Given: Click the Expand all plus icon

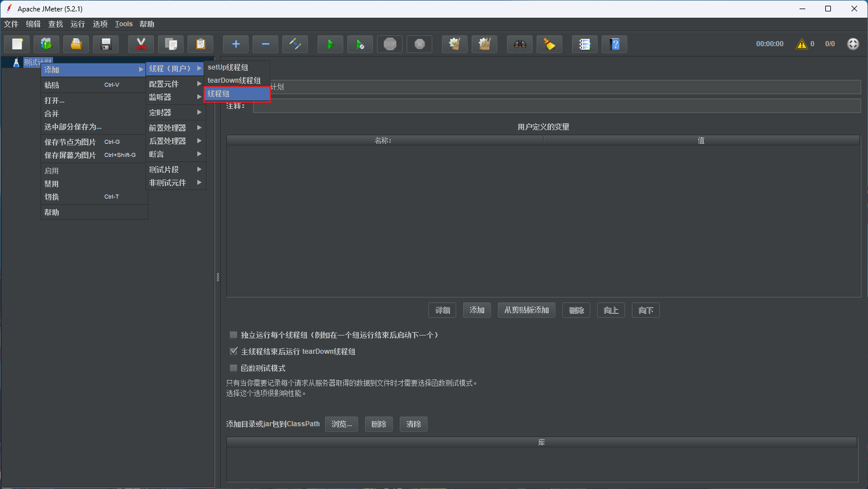Looking at the screenshot, I should pos(236,44).
